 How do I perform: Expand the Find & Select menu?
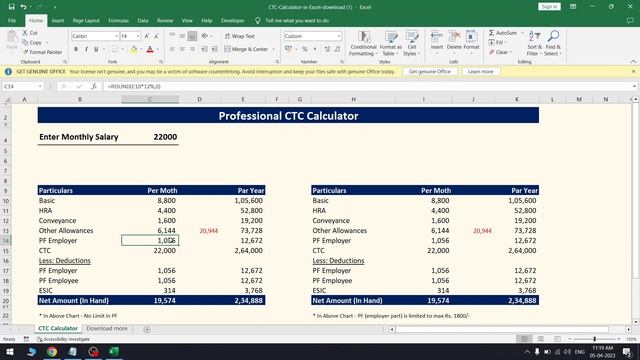(553, 43)
